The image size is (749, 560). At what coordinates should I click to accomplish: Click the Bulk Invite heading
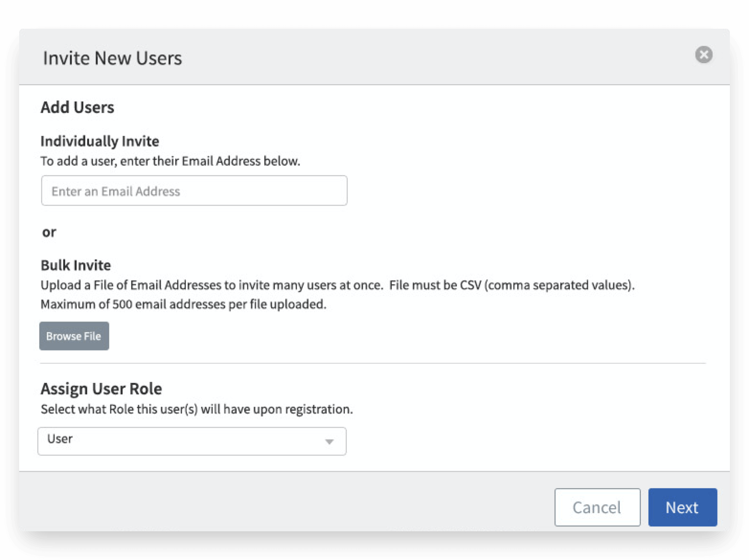click(x=76, y=265)
